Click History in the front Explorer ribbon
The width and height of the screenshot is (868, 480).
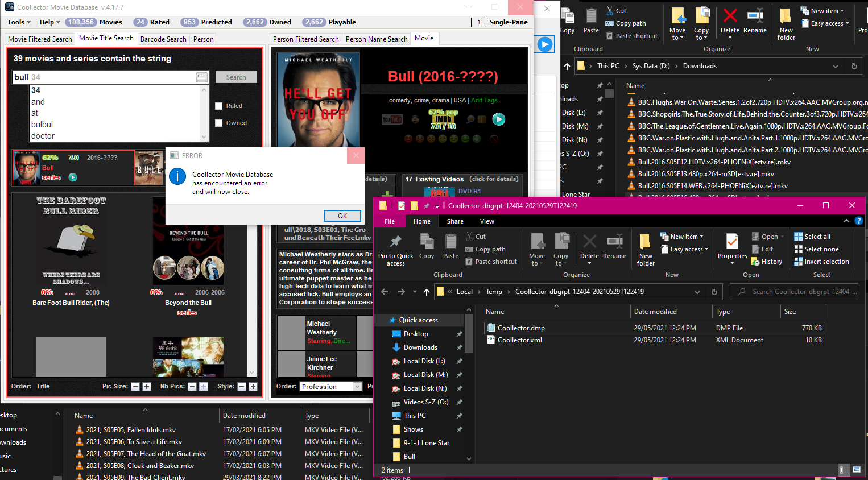tap(767, 262)
